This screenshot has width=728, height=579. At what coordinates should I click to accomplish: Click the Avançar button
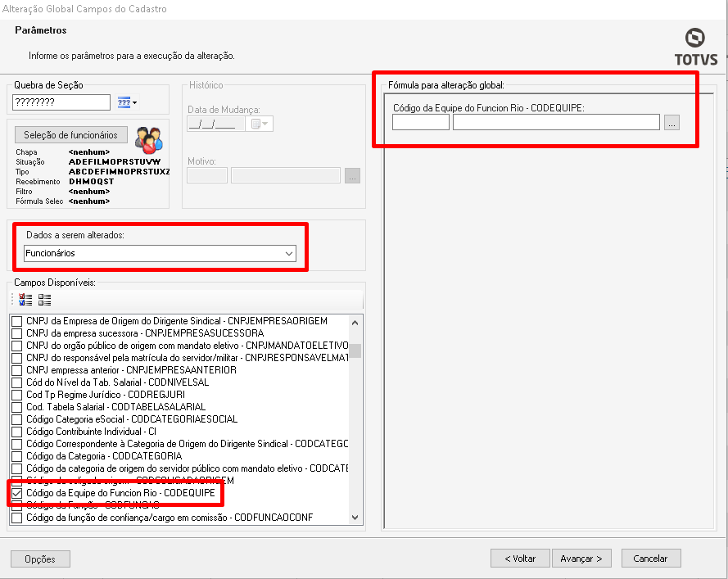[x=581, y=558]
